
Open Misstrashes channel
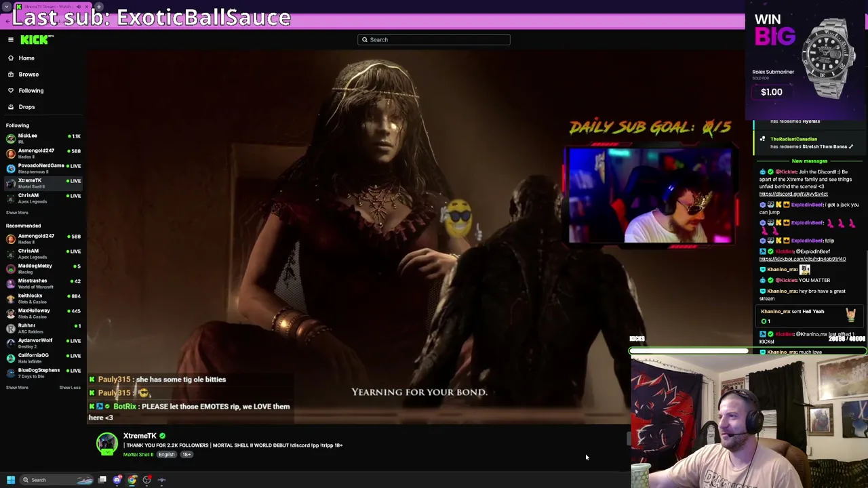[43, 283]
